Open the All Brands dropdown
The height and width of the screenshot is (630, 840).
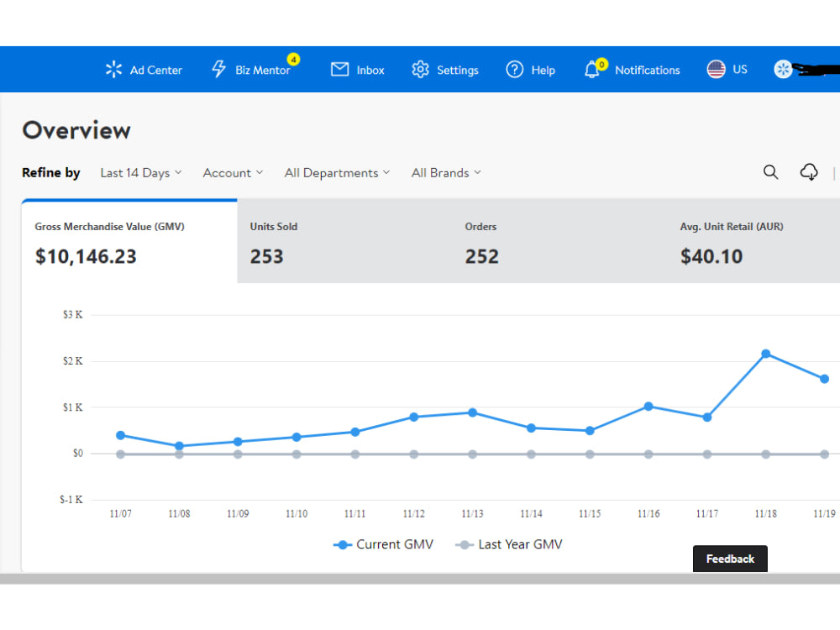click(446, 172)
